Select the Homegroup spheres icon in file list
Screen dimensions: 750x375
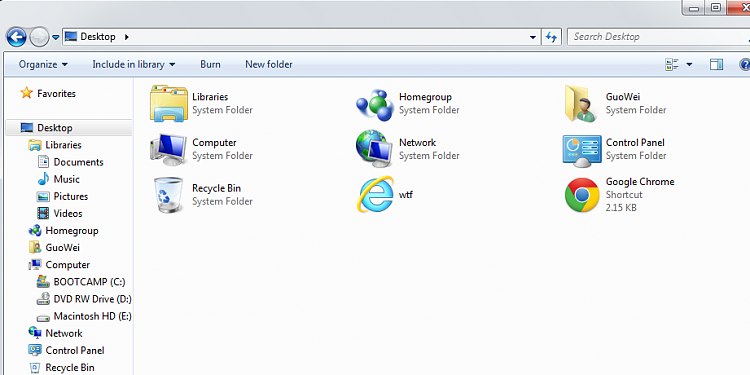pos(375,104)
